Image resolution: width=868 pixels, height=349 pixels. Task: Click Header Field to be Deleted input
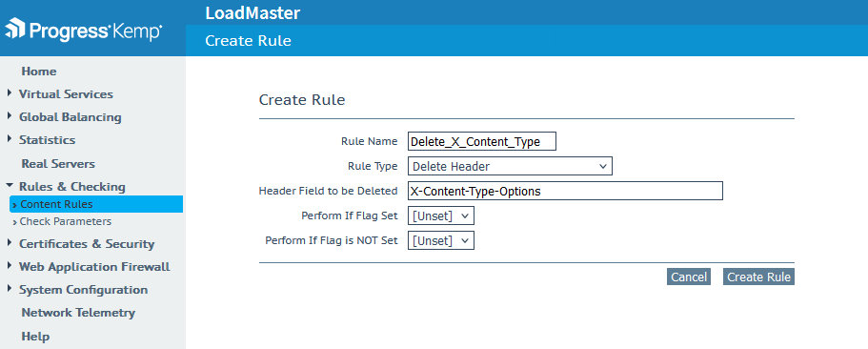point(565,191)
